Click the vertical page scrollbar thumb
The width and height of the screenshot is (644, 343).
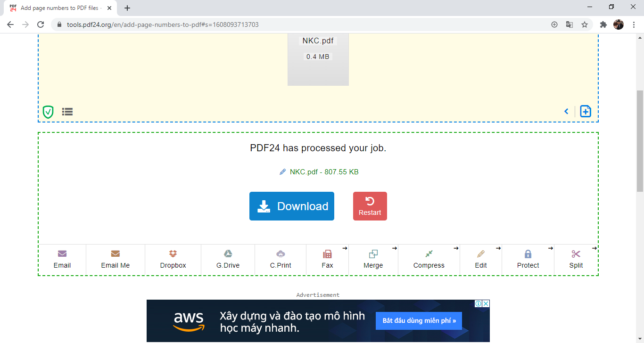tap(640, 141)
